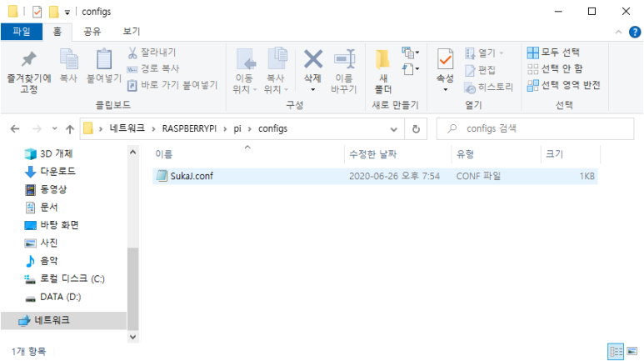This screenshot has height=361, width=644.
Task: Go back with the left arrow
Action: coord(15,129)
